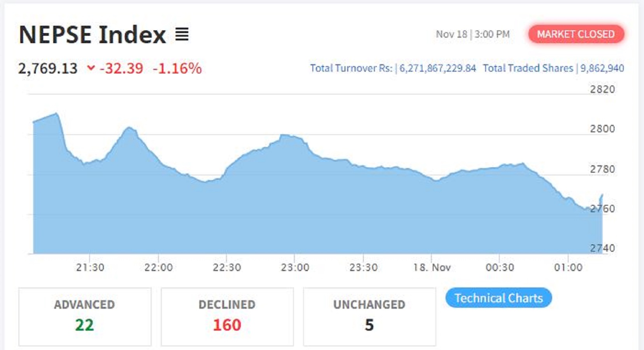The width and height of the screenshot is (644, 350).
Task: Click the -1.16% percentage change
Action: (177, 68)
